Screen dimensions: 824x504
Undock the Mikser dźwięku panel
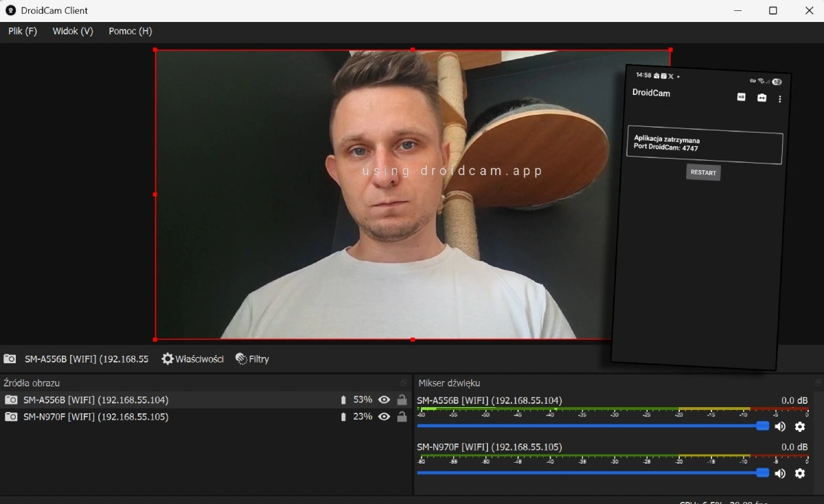818,383
